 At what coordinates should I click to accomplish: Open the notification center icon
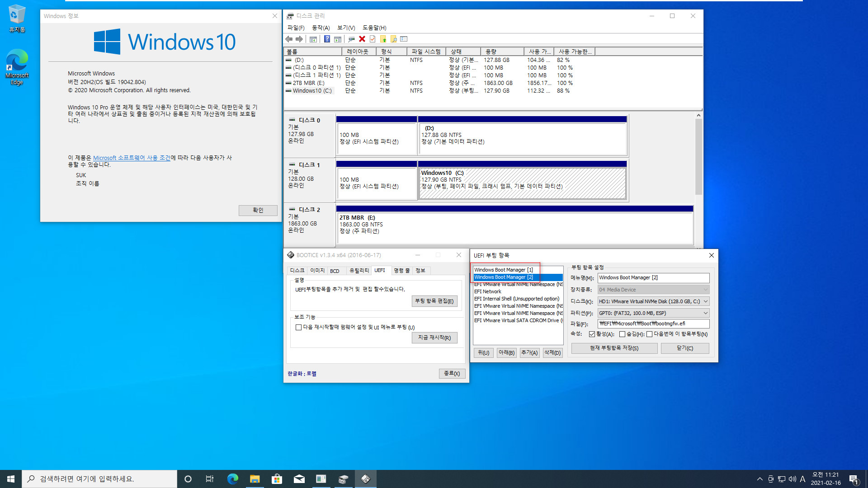pyautogui.click(x=854, y=479)
